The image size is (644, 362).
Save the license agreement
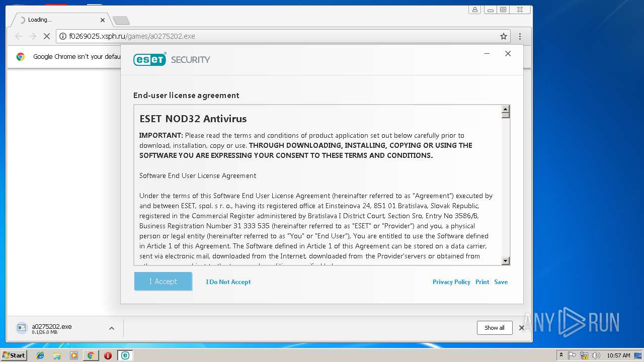(x=501, y=282)
